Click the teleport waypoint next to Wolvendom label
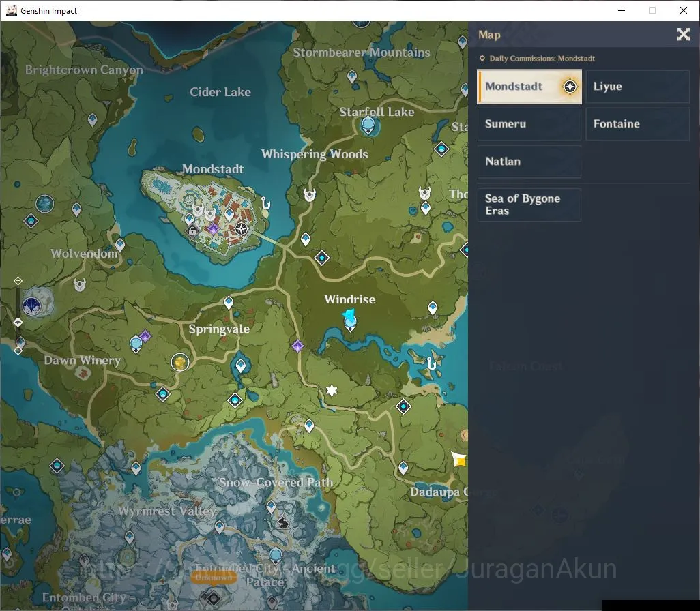The height and width of the screenshot is (611, 700). click(120, 245)
